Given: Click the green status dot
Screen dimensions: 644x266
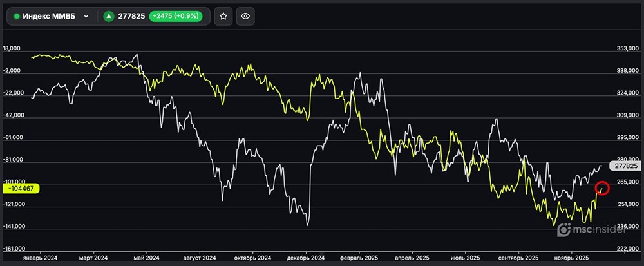Looking at the screenshot, I should pyautogui.click(x=16, y=17).
